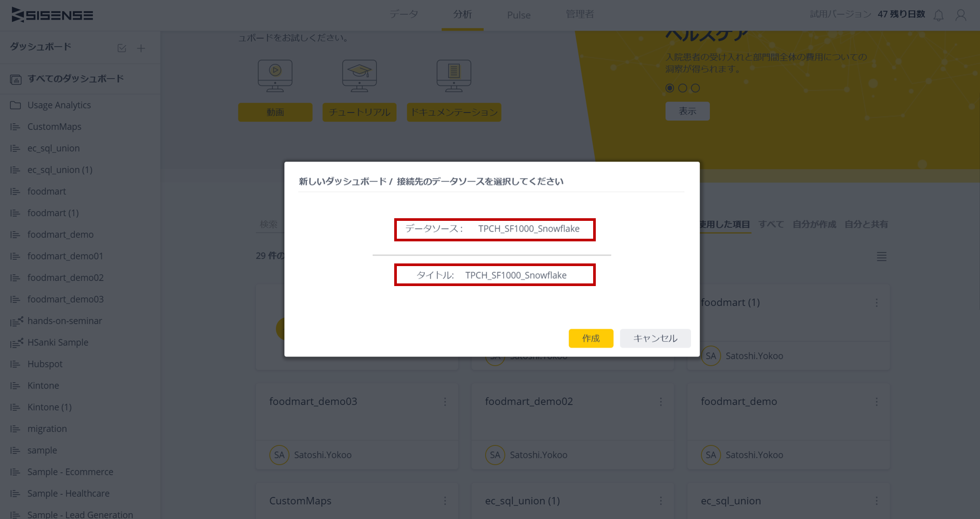The width and height of the screenshot is (980, 519).
Task: Open Usage Analytics folder
Action: click(x=59, y=105)
